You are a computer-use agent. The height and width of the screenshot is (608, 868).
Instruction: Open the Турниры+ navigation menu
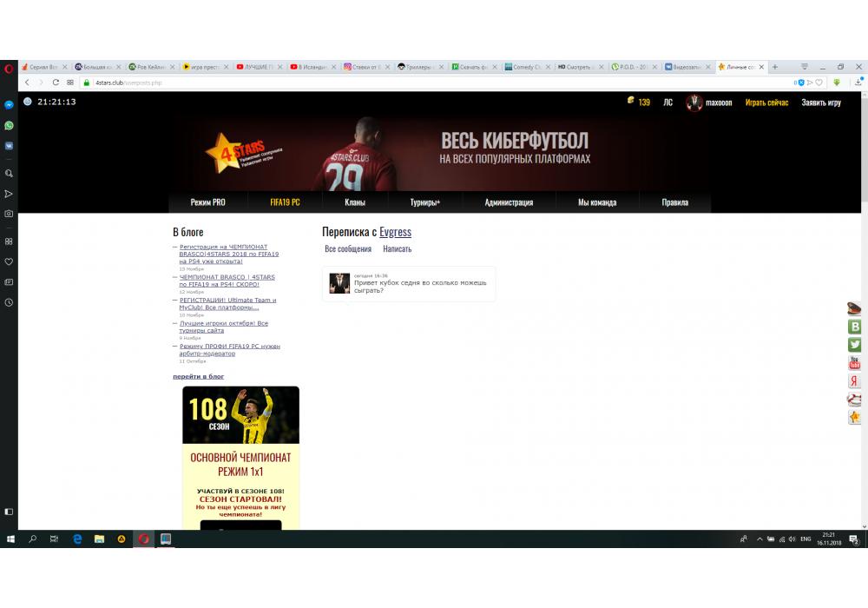425,202
